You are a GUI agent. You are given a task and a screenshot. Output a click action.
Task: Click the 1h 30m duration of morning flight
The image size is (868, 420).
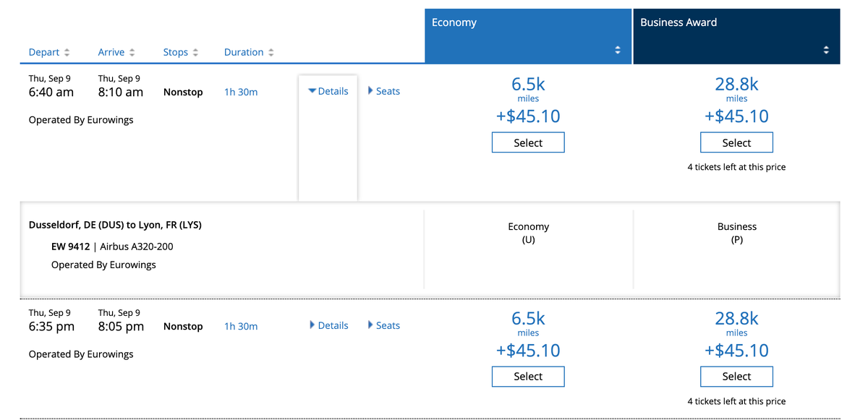[241, 93]
